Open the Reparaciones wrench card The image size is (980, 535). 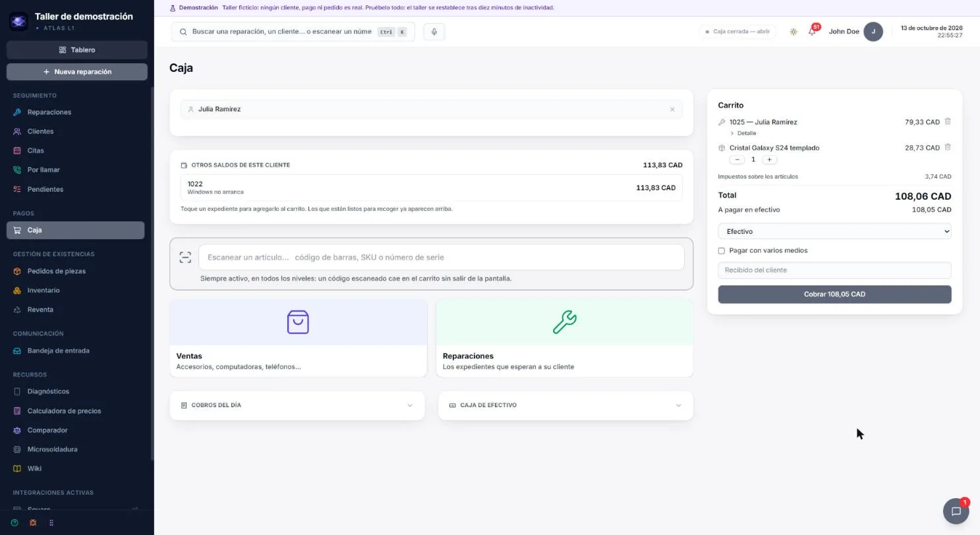[x=565, y=339]
